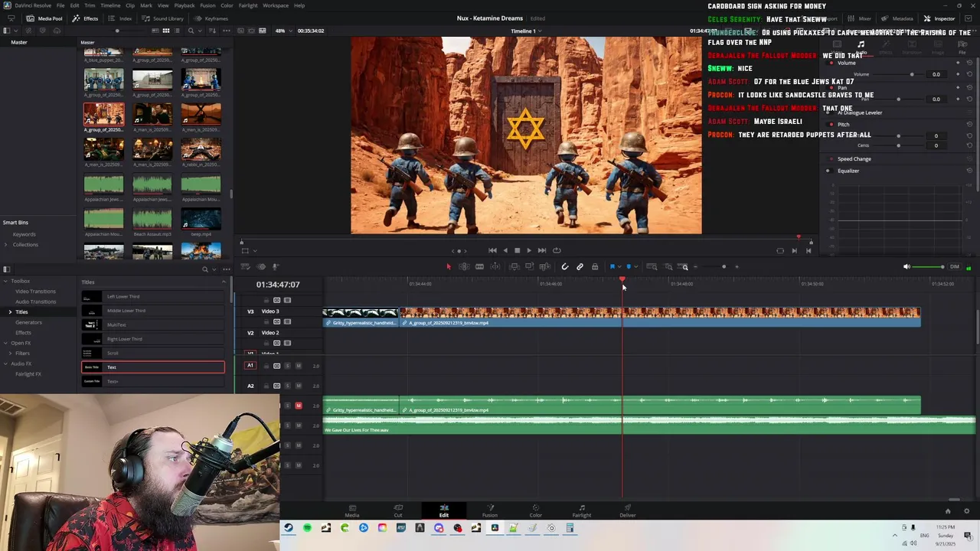Click the Detail Zoom magnifier icon

click(668, 266)
